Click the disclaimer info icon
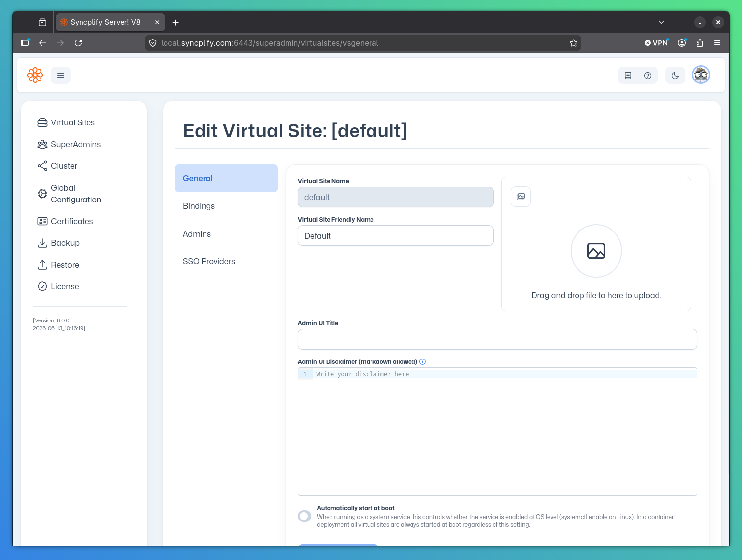 click(x=423, y=361)
